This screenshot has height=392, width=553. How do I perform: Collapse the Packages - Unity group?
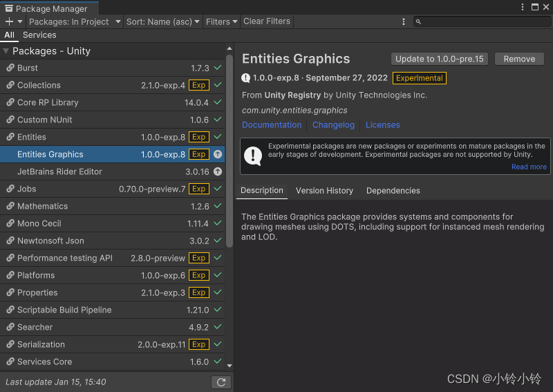(6, 51)
